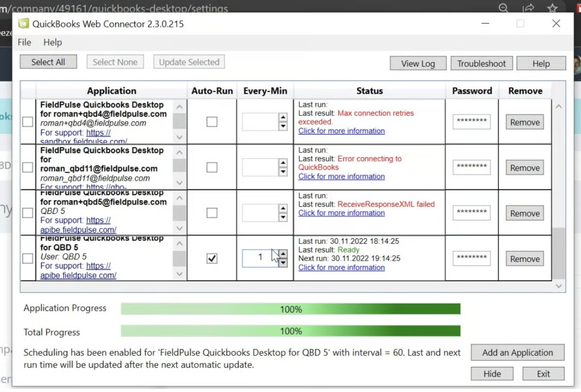Hide the Web Connector window

492,374
